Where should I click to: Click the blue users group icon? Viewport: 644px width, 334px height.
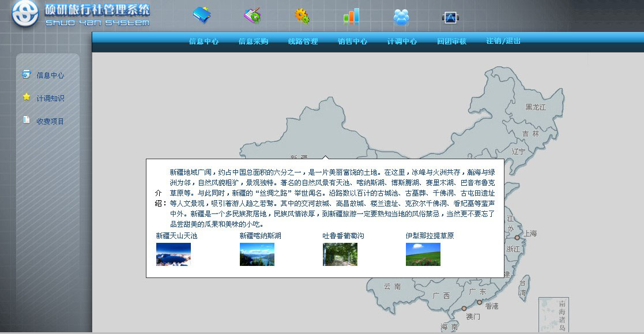pos(401,17)
